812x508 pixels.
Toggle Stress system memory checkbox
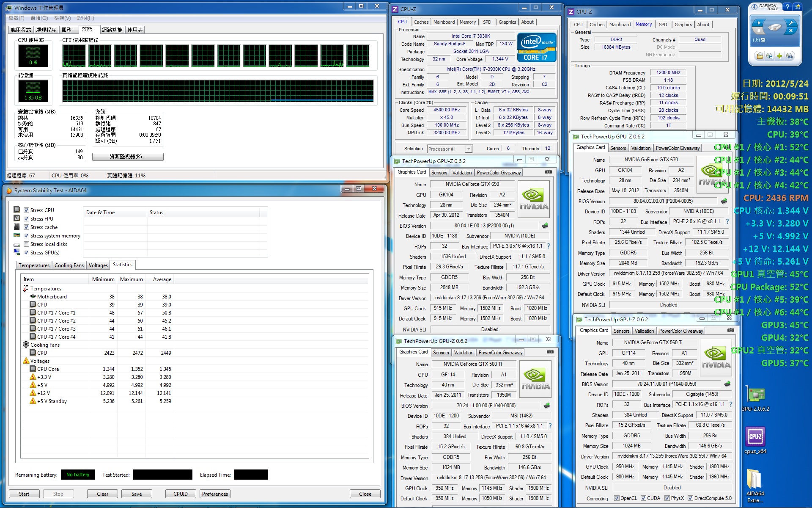[x=26, y=235]
